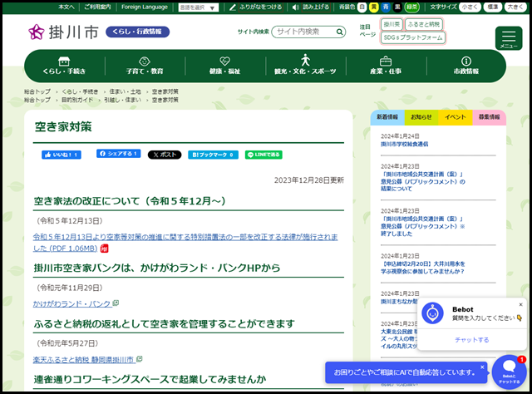
Task: Set background color to black (黒)
Action: point(397,7)
